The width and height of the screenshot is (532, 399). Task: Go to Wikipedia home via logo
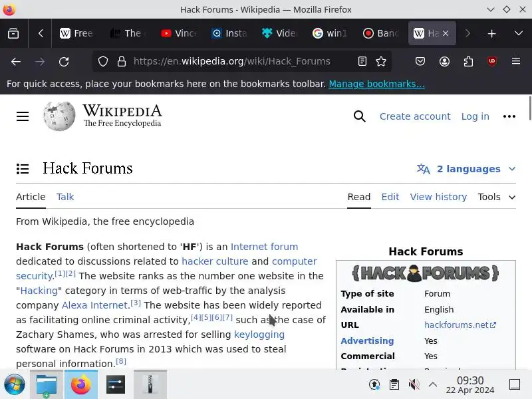102,116
